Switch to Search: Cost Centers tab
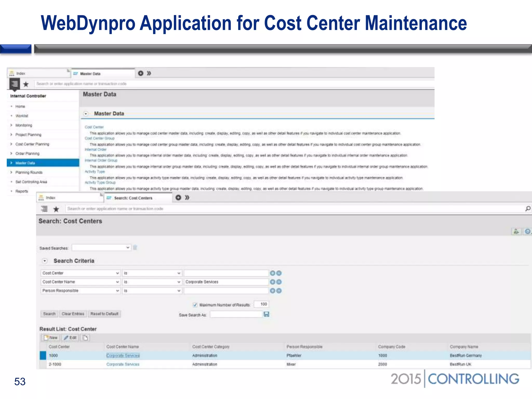Image resolution: width=532 pixels, height=399 pixels. (138, 198)
